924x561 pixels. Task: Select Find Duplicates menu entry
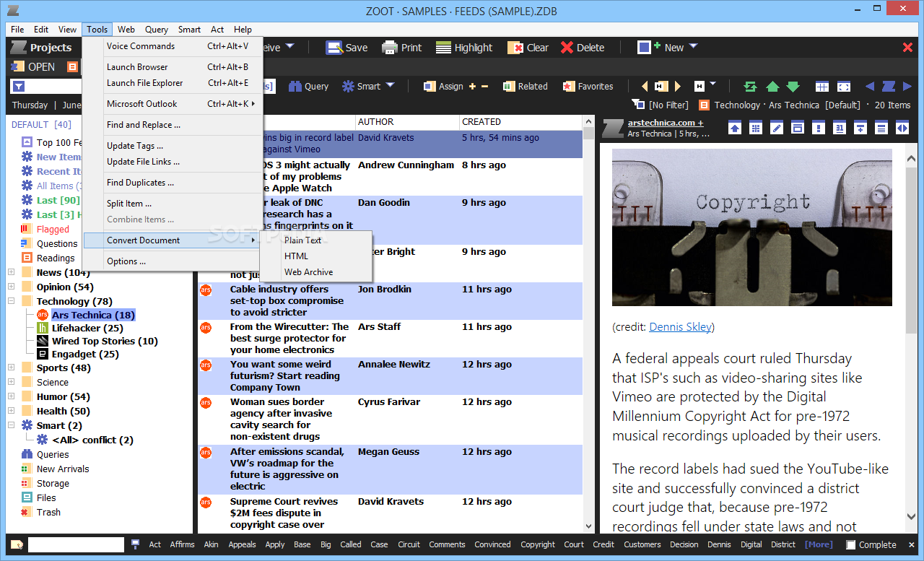(172, 183)
